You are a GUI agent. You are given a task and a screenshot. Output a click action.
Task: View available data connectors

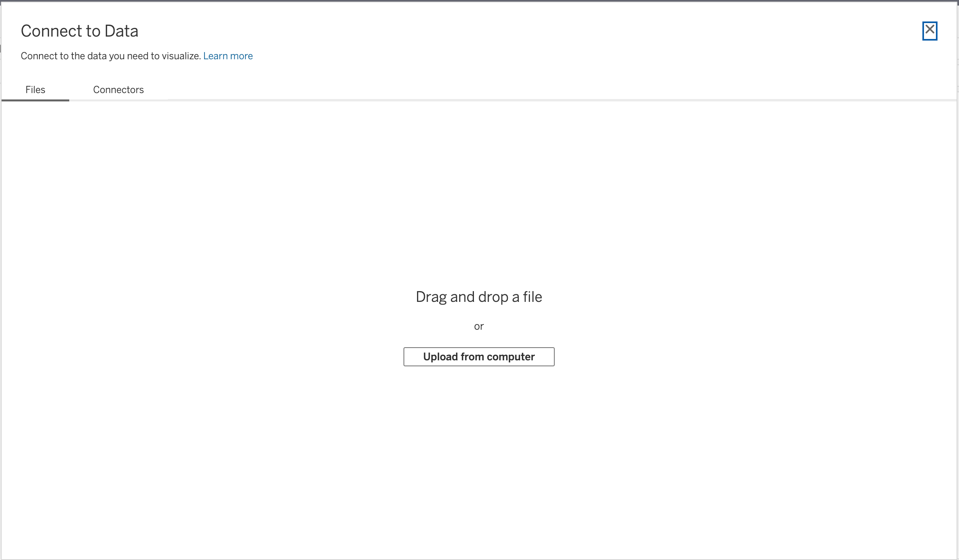(118, 89)
